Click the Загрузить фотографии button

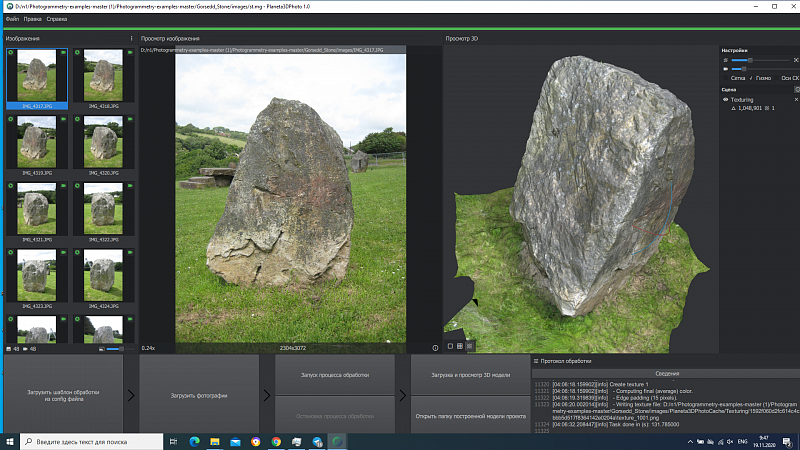(198, 396)
